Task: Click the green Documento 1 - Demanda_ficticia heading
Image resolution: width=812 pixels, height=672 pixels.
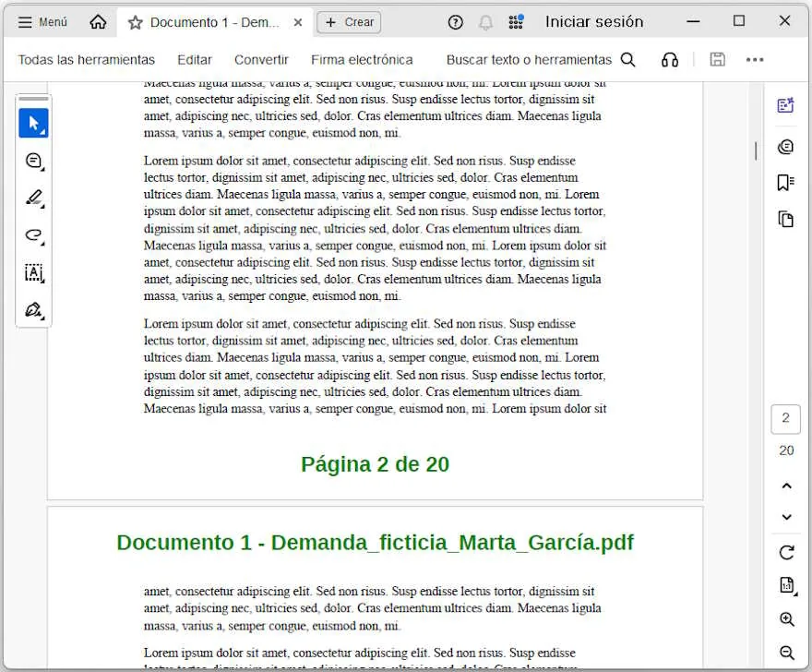Action: 375,543
